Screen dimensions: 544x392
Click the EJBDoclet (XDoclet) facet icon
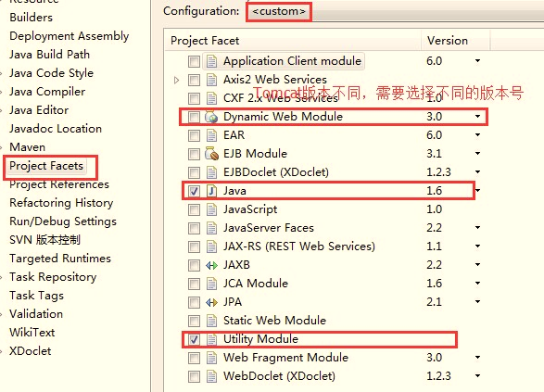tap(211, 172)
